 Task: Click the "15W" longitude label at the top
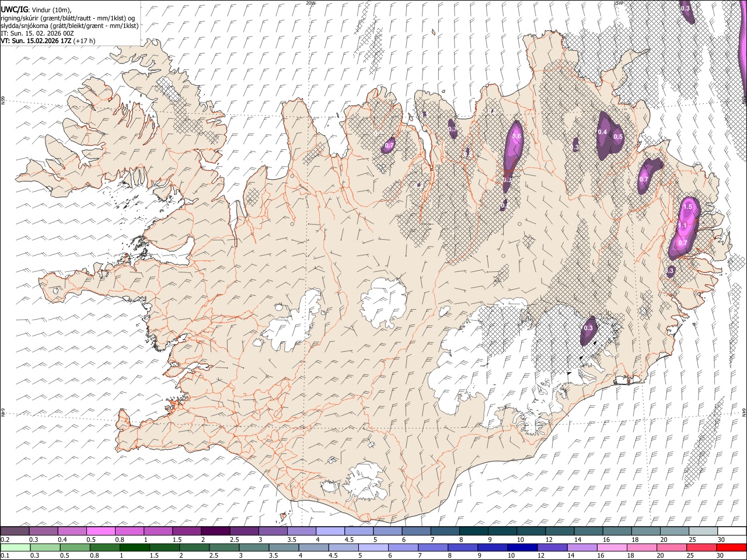(x=618, y=3)
